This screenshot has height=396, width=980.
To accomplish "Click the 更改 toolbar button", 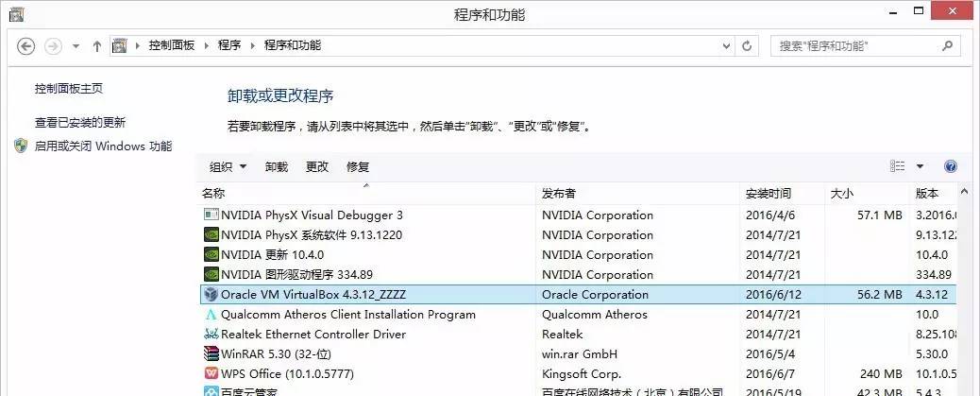I will point(317,167).
